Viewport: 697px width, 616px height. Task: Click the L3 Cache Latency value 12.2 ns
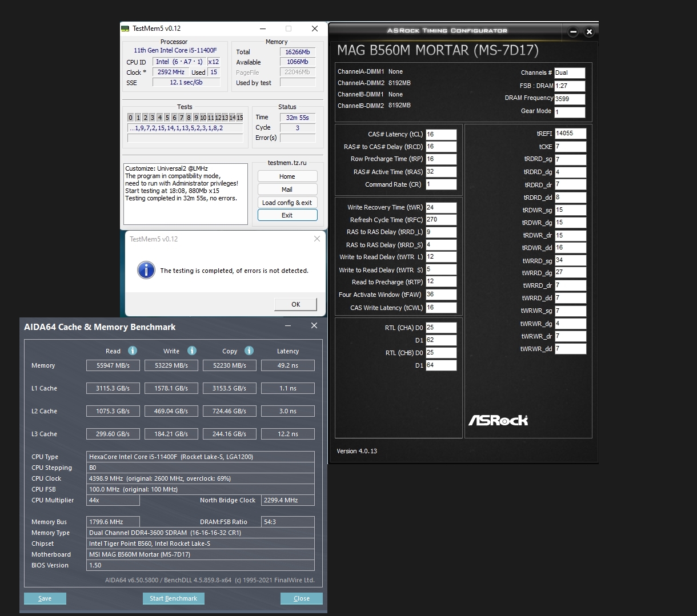pos(288,434)
